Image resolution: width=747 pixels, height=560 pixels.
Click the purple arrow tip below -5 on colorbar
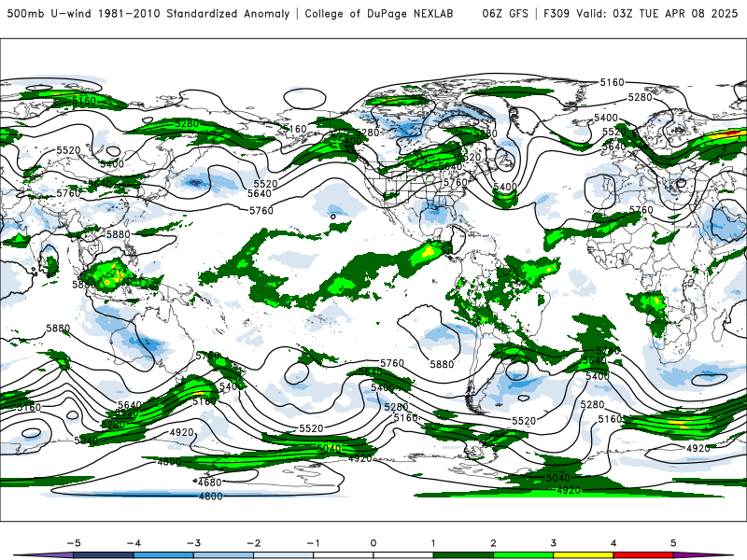click(44, 555)
